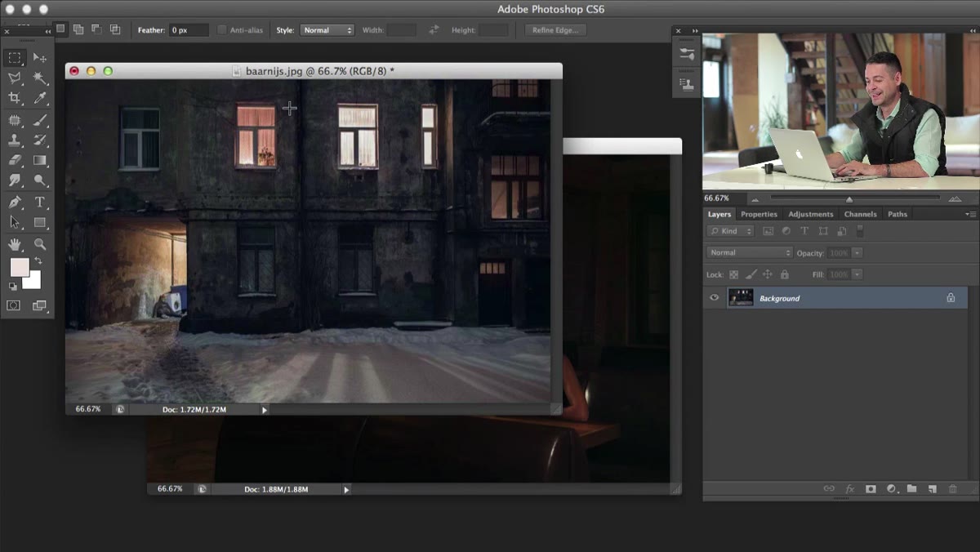Pick the Clone Stamp tool
The height and width of the screenshot is (552, 980).
coord(15,140)
